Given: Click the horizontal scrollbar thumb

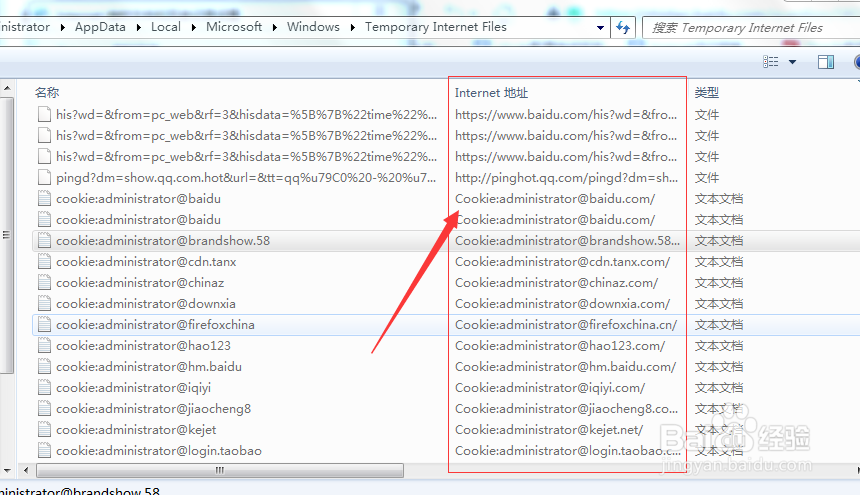Looking at the screenshot, I should click(x=220, y=470).
